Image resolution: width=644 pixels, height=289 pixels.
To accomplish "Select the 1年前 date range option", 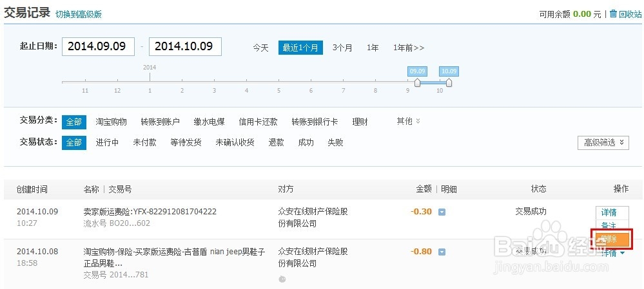I will (409, 48).
